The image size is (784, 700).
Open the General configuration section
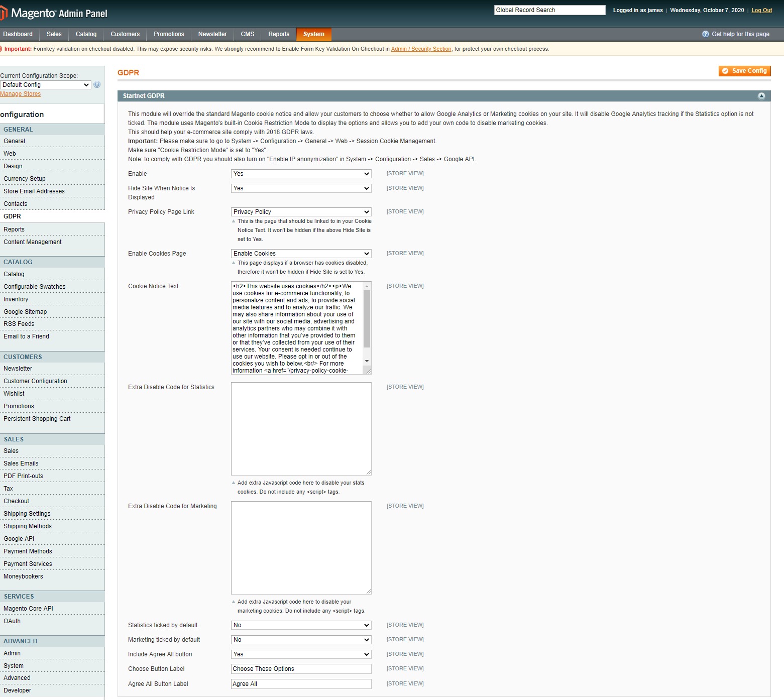point(52,141)
